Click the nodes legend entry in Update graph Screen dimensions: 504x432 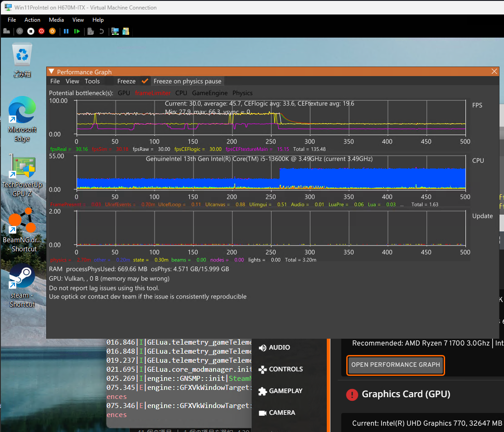click(227, 260)
